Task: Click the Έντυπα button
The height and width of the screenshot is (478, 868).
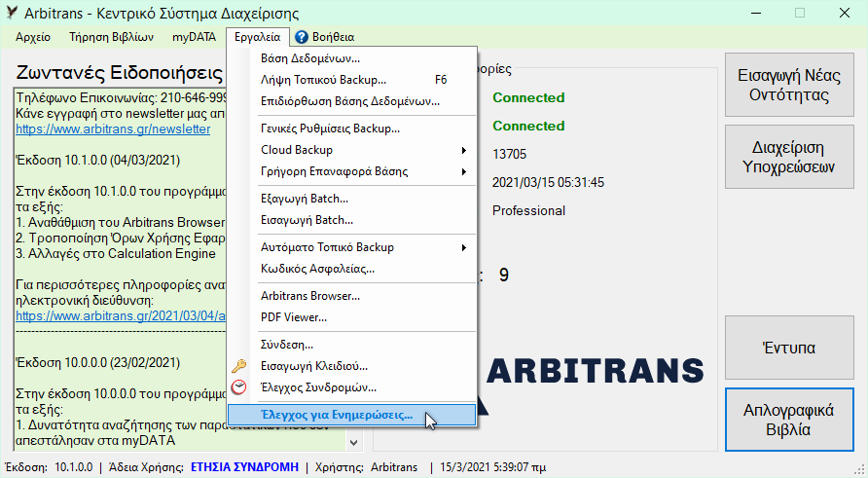Action: click(789, 348)
